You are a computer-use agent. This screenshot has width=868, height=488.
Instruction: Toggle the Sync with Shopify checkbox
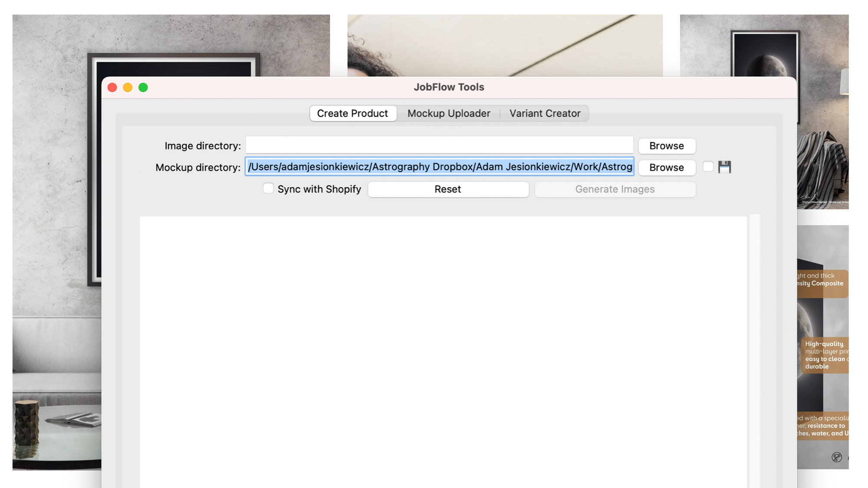268,188
